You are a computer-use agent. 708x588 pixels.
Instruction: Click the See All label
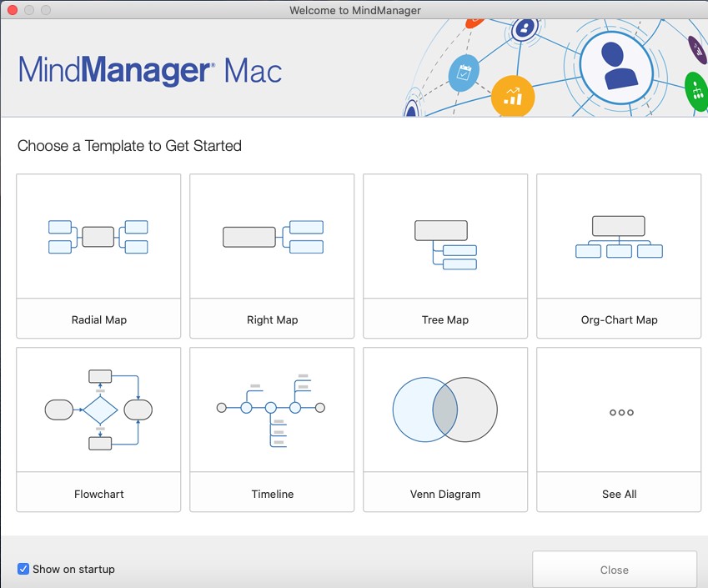[x=619, y=494]
